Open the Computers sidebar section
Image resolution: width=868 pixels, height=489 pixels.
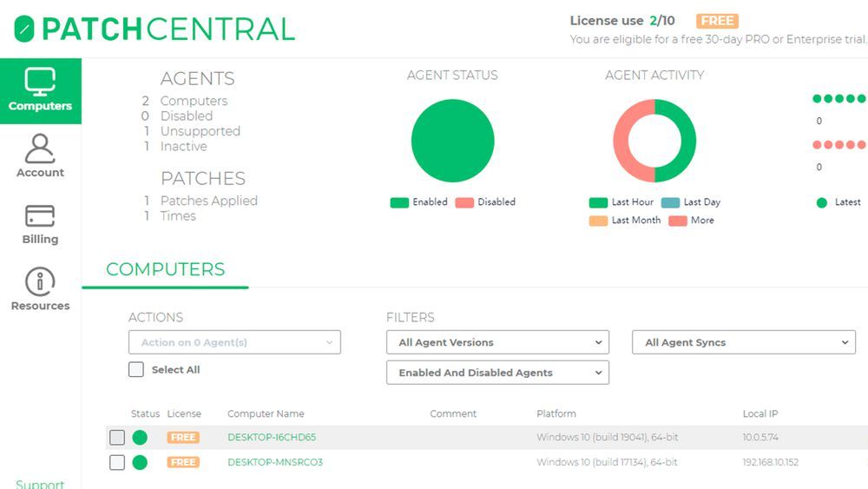pyautogui.click(x=40, y=90)
